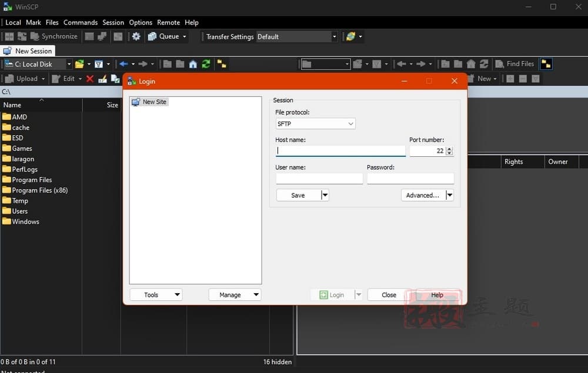Open the Options menu

141,22
